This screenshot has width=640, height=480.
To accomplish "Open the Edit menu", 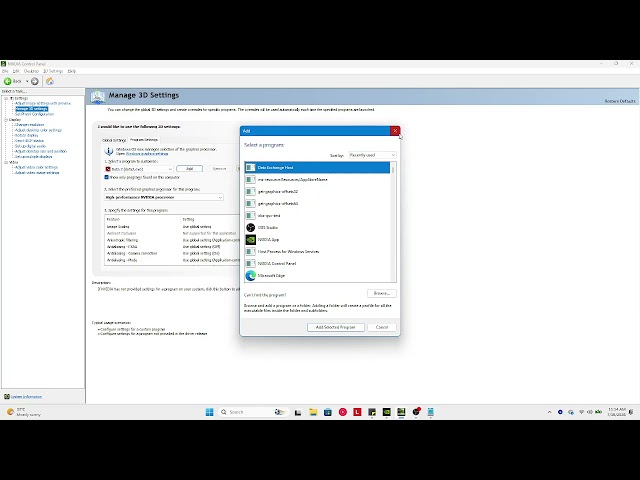I will (16, 71).
